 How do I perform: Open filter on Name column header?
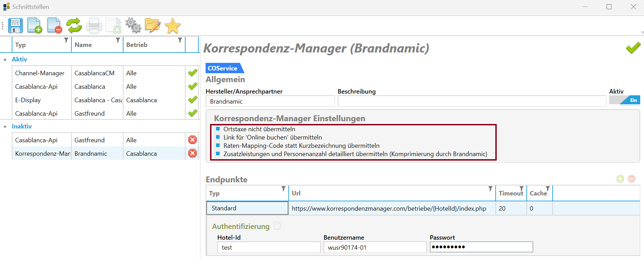coord(118,40)
